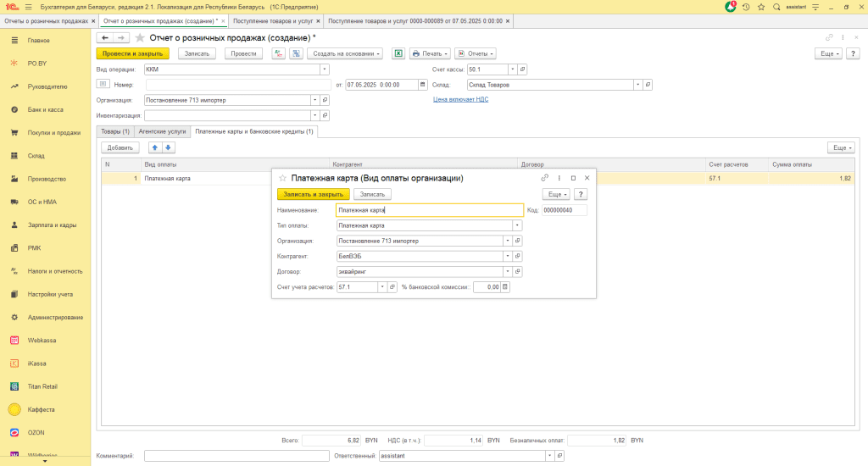
Task: Expand Договор dropdown in dialog
Action: click(x=507, y=272)
